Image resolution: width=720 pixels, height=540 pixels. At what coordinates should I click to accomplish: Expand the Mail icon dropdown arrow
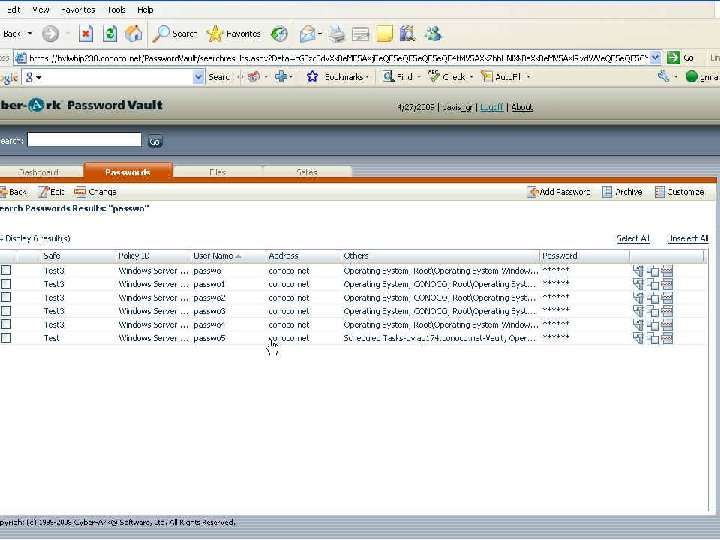coord(320,34)
